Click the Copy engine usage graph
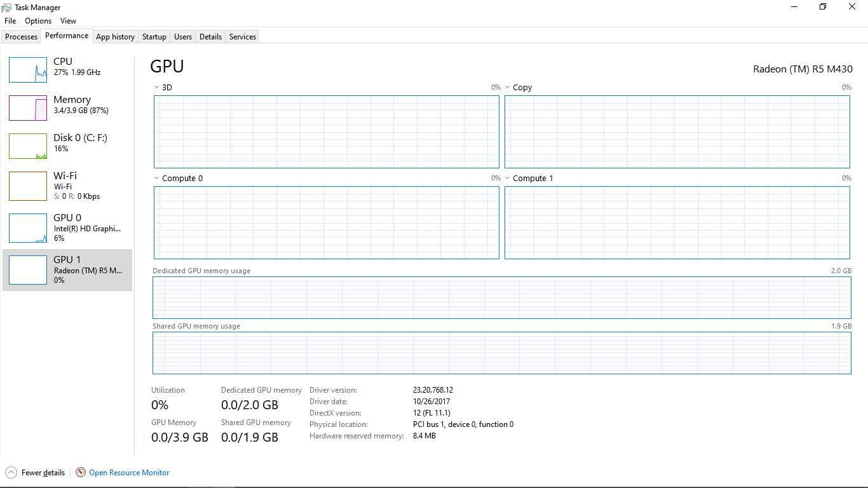Screen dimensions: 868x488 (677, 132)
